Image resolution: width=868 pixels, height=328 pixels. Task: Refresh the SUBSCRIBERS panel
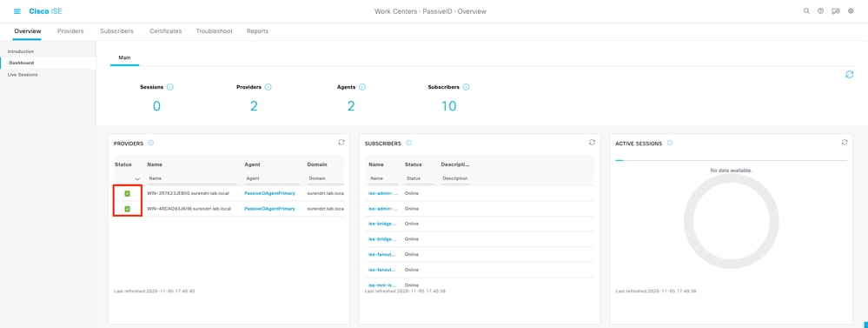point(592,143)
